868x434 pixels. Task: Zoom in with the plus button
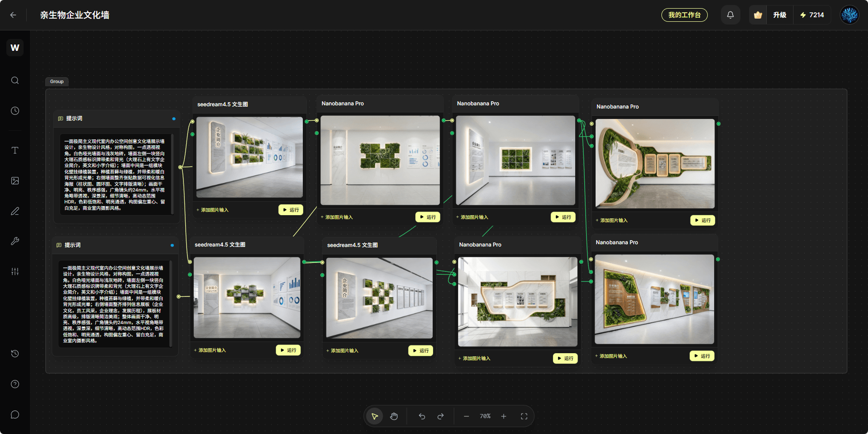(x=503, y=416)
